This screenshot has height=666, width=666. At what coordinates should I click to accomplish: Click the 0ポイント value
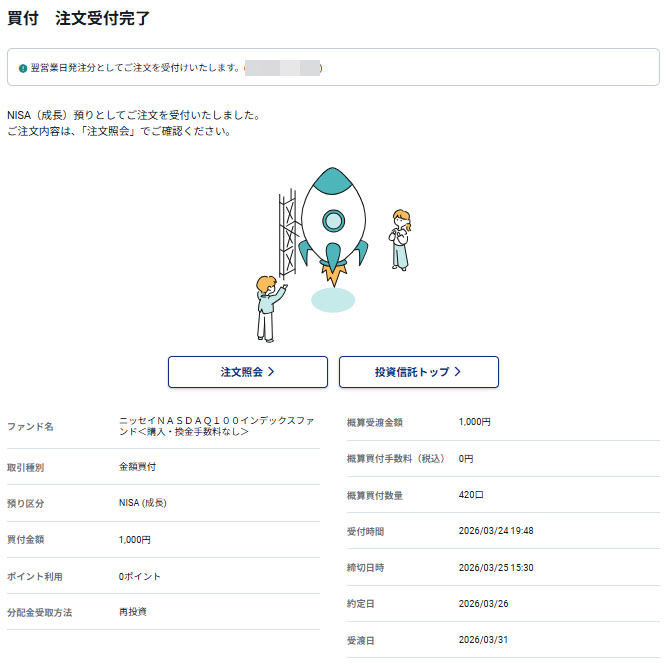(x=139, y=576)
